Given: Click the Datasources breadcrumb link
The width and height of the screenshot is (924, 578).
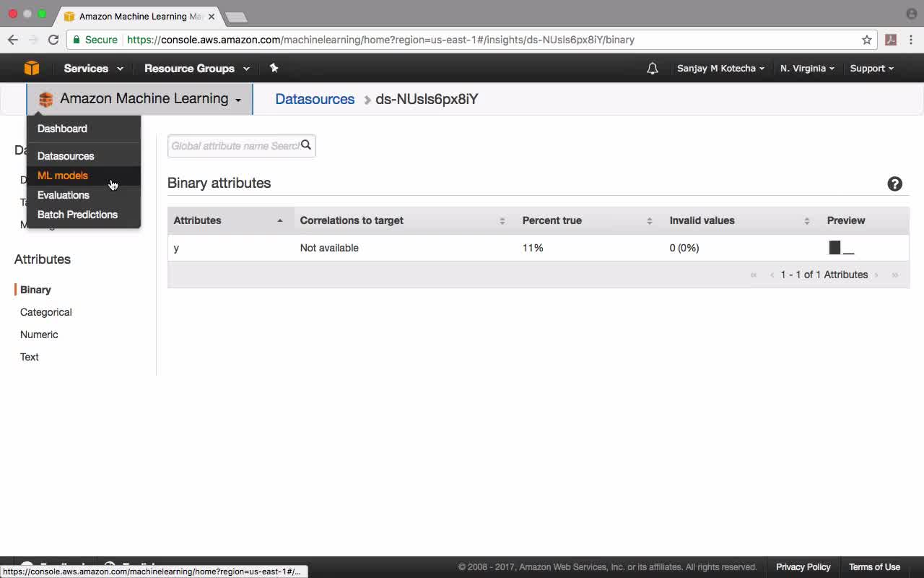Looking at the screenshot, I should (x=315, y=99).
